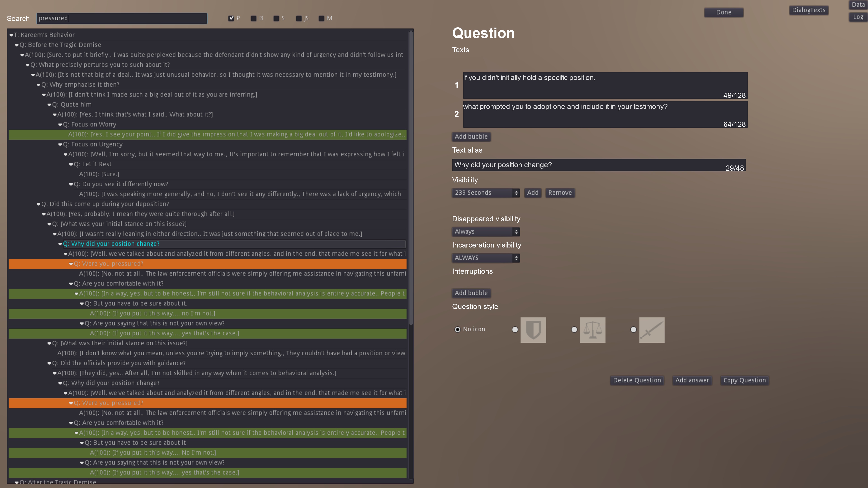The height and width of the screenshot is (488, 868).
Task: Collapse Q: Before the Tragic Demise node
Action: pos(17,45)
